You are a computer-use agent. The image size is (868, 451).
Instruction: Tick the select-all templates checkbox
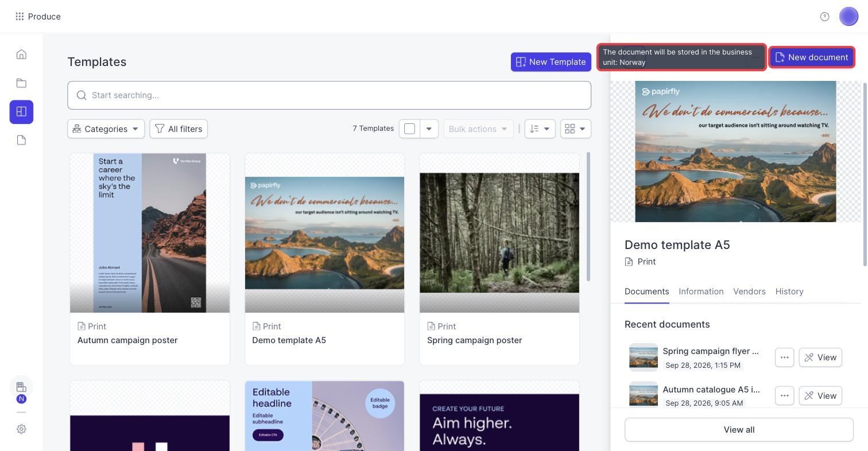point(410,129)
